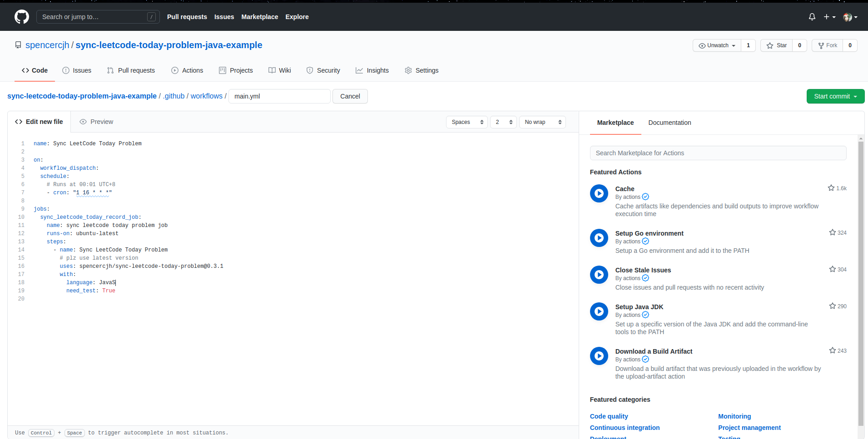Click editor line containing language: JavaS
Image resolution: width=868 pixels, height=439 pixels.
coord(91,282)
